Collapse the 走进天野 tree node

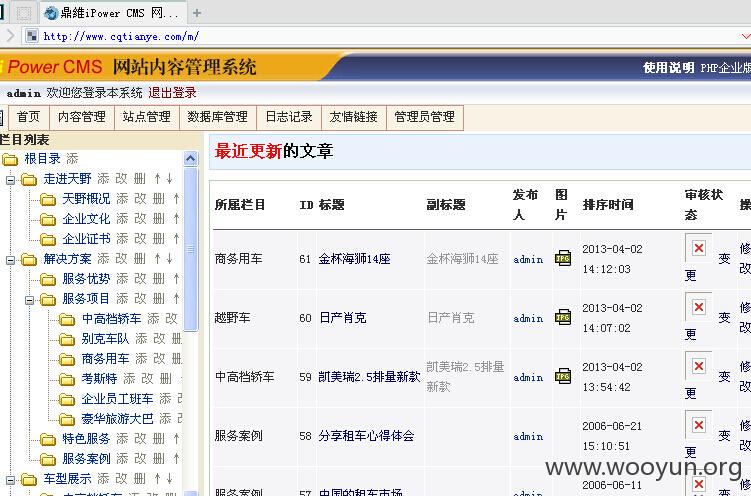coord(10,180)
